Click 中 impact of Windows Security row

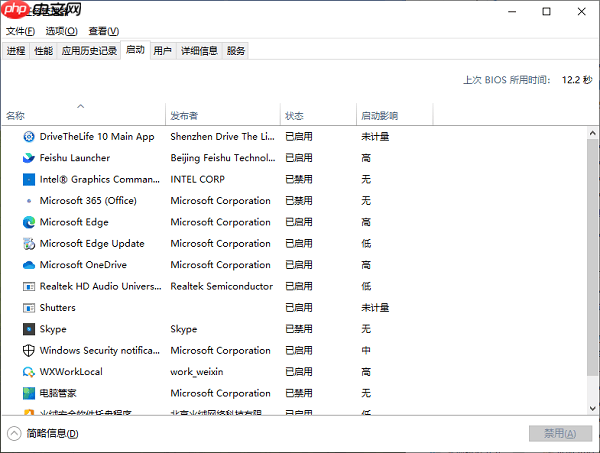[x=366, y=350]
